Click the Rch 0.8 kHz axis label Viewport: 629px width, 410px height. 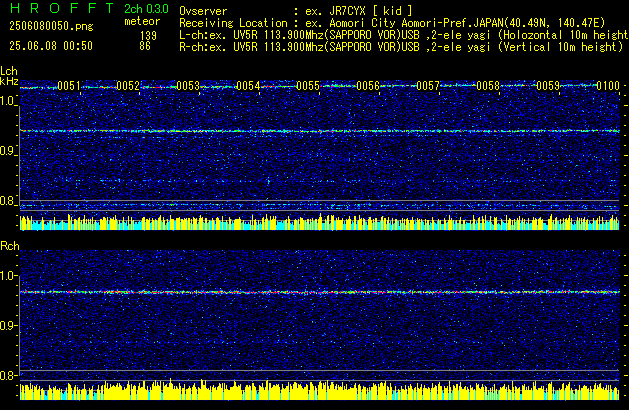pos(8,375)
